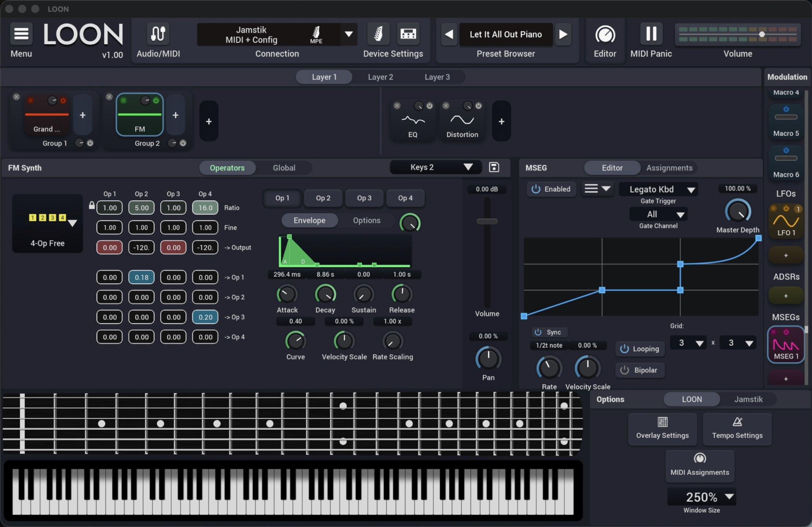Toggle the MSEG Enabled switch
Screen dimensions: 812x527
coord(551,189)
